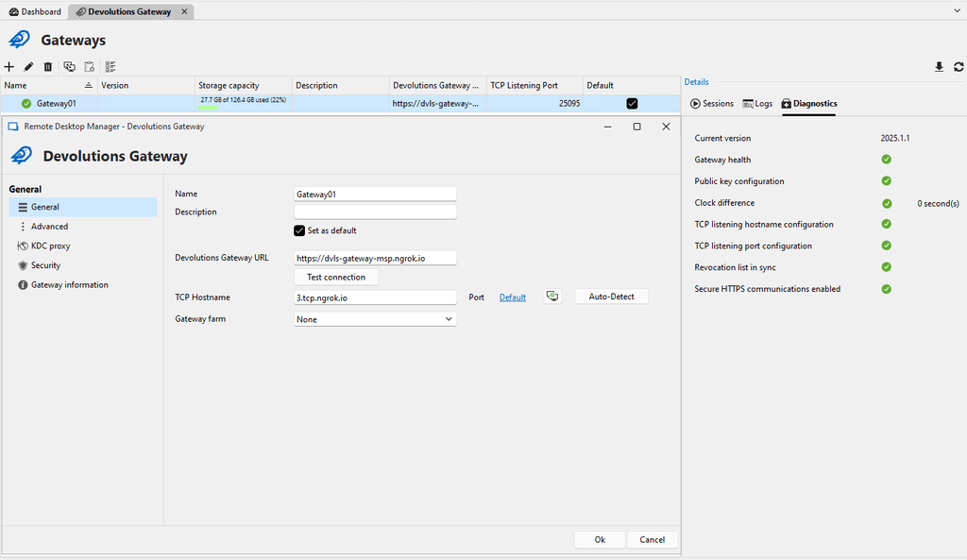Image resolution: width=967 pixels, height=560 pixels.
Task: Click the delete gateway trash icon
Action: (48, 67)
